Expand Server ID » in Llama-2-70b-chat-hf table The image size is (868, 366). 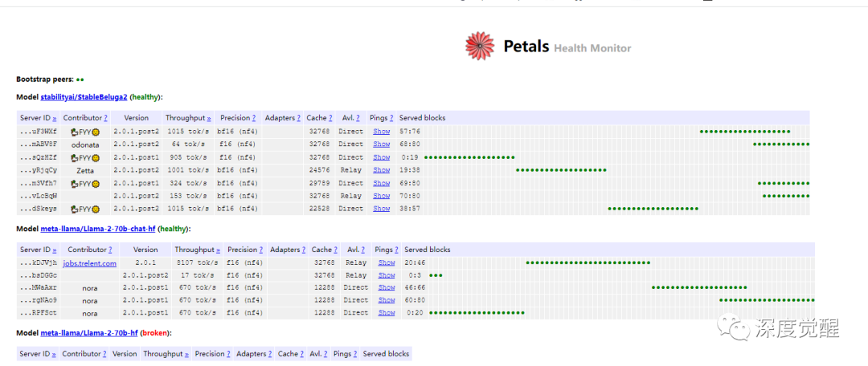(55, 250)
